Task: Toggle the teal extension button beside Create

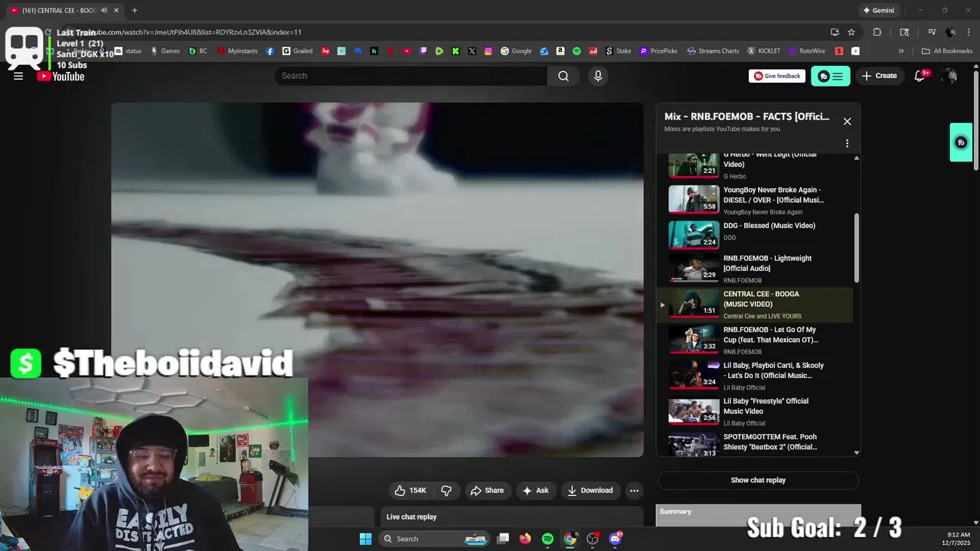Action: pyautogui.click(x=831, y=76)
